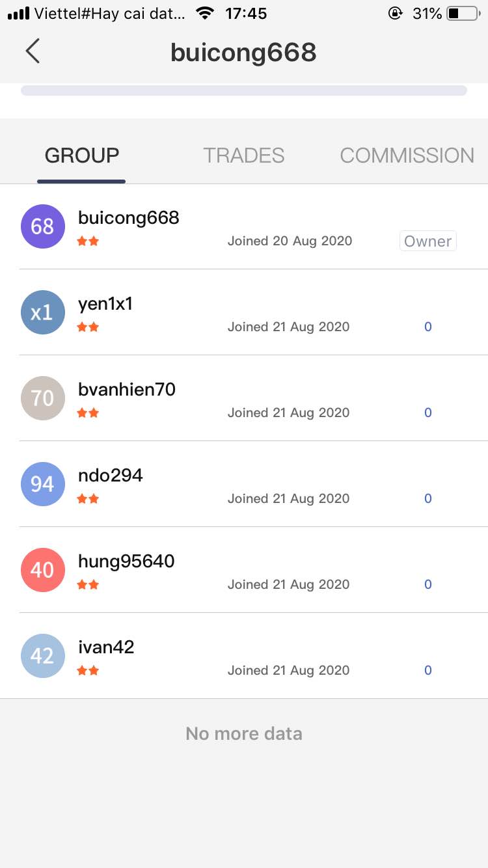The height and width of the screenshot is (868, 488).
Task: Tap the star rating under ndo294
Action: click(x=88, y=499)
